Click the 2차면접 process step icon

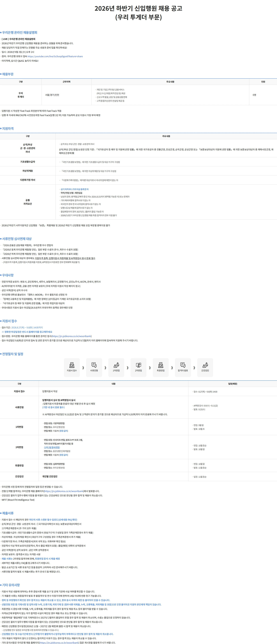pos(138,367)
